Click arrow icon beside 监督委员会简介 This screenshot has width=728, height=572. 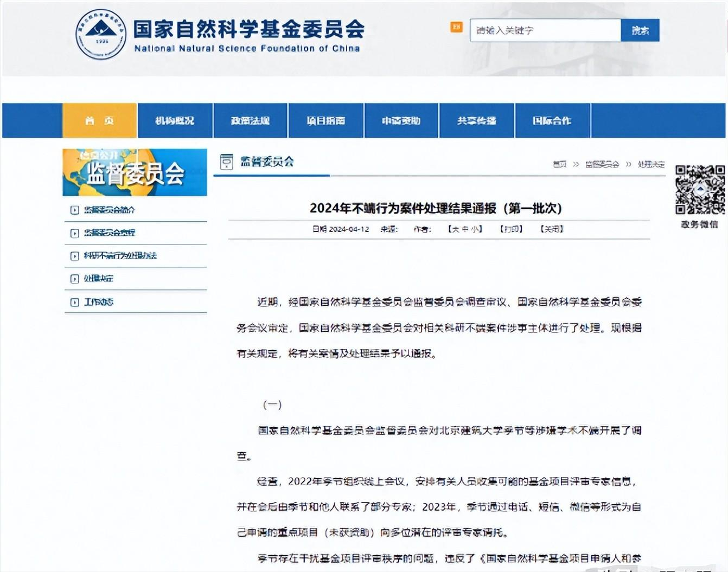click(75, 210)
